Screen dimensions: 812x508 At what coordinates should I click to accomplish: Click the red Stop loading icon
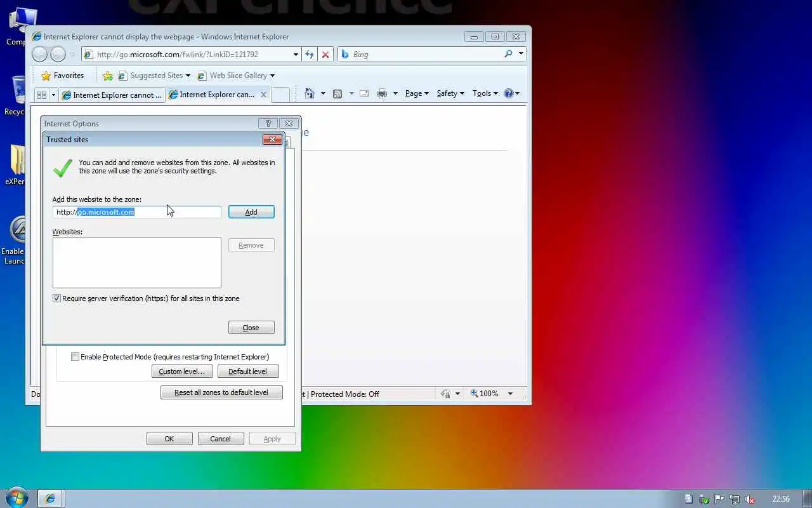[x=325, y=55]
